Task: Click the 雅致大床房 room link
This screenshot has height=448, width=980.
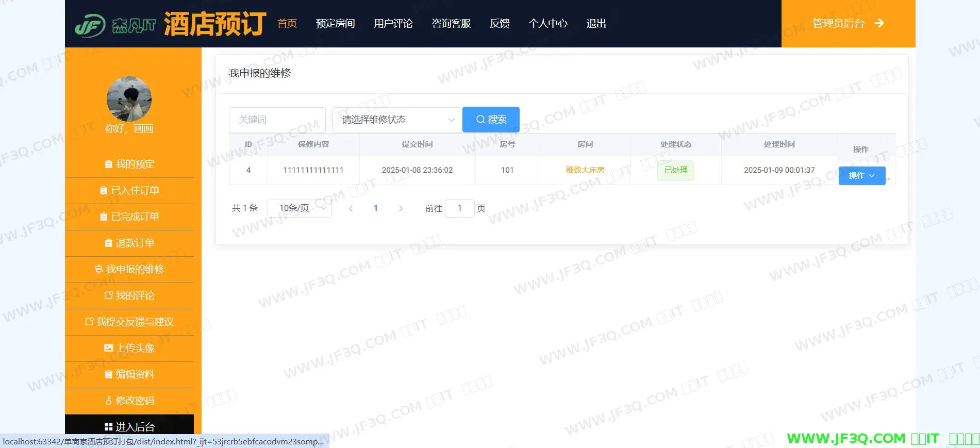Action: coord(585,170)
